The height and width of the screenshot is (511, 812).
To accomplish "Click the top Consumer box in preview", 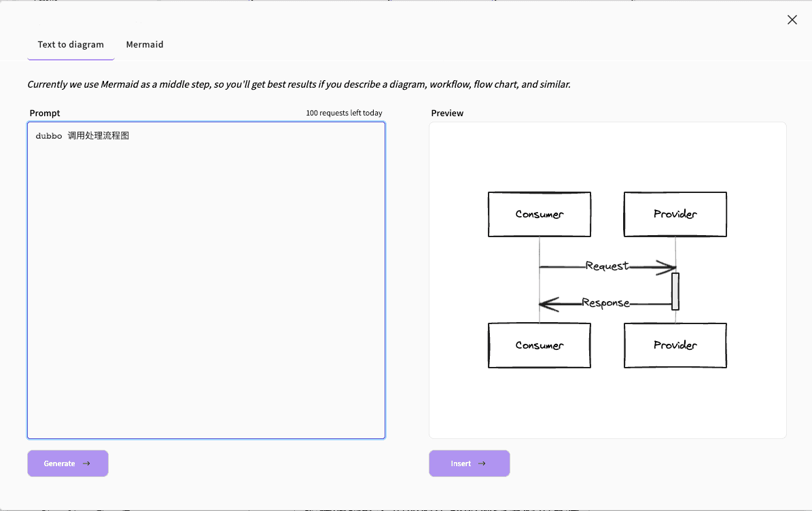I will coord(539,214).
